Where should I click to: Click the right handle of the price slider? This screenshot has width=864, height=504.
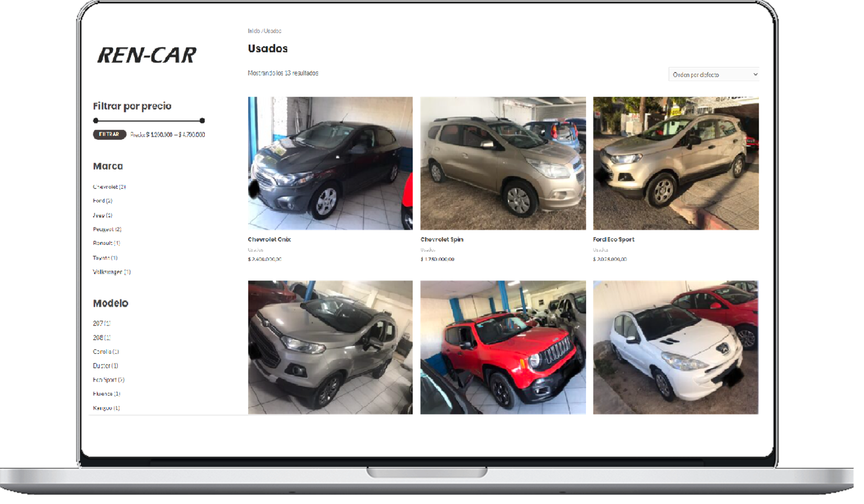point(202,120)
